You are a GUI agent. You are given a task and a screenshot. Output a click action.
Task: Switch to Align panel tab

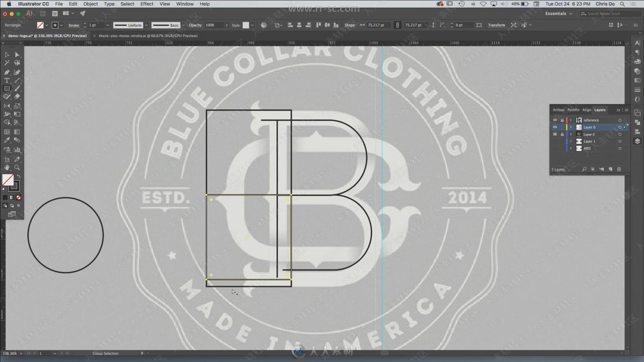(x=587, y=110)
